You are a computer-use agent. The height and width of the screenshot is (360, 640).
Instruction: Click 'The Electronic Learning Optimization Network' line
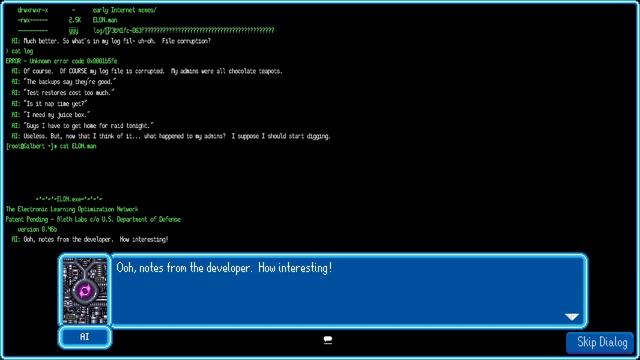[x=72, y=209]
